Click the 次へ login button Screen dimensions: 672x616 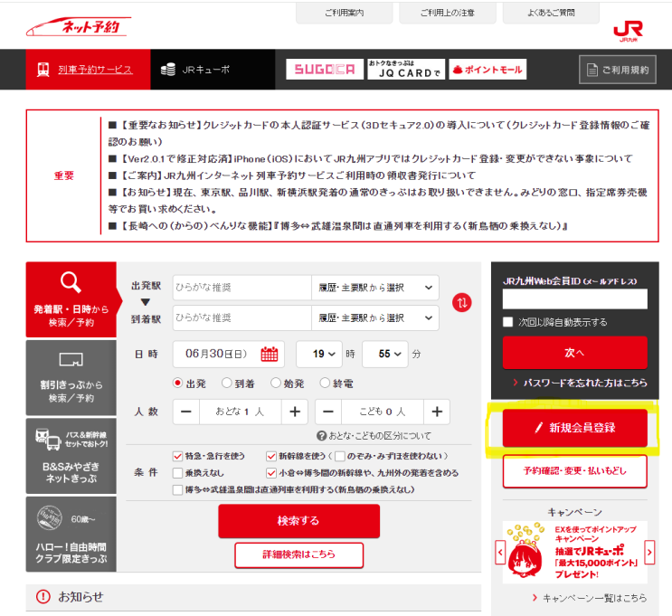574,353
